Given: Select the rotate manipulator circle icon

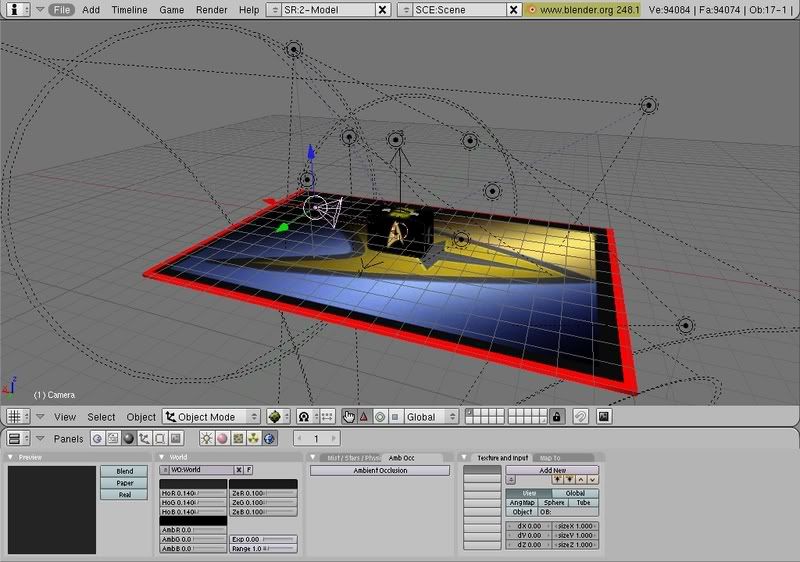Looking at the screenshot, I should [380, 417].
